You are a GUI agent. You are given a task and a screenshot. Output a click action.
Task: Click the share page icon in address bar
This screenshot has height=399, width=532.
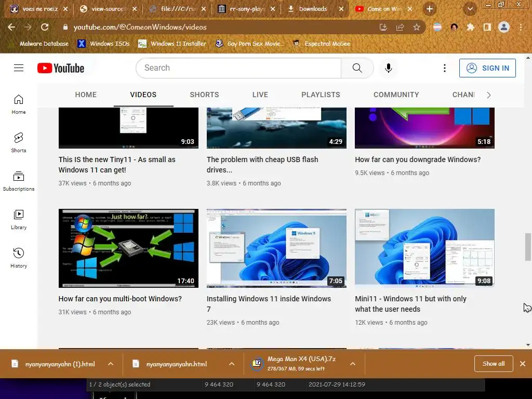coord(400,27)
